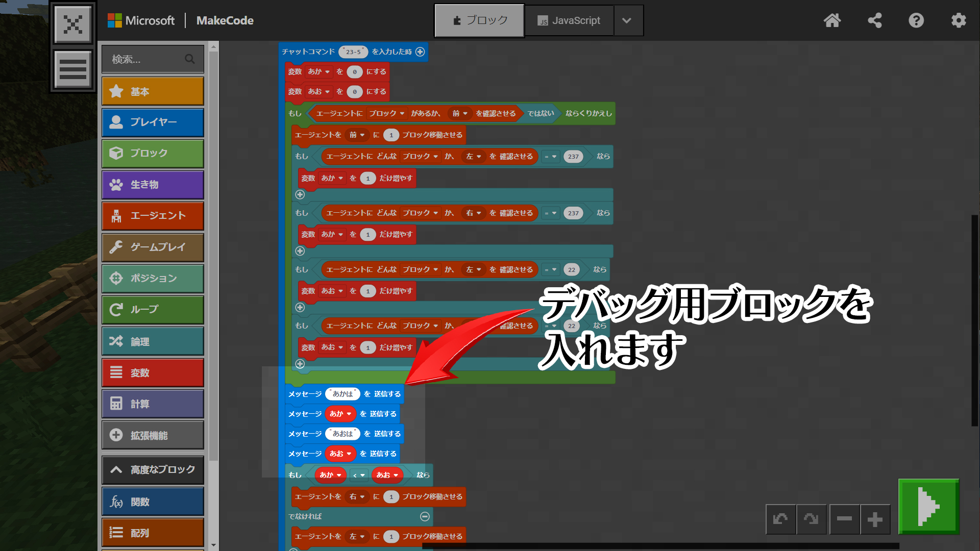The image size is (980, 551).
Task: Switch to the ブロック tab
Action: [x=479, y=20]
